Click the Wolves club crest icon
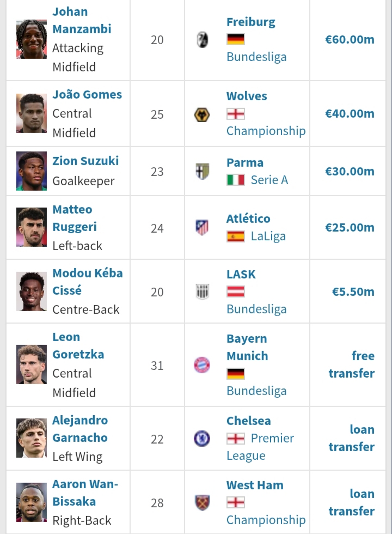The image size is (392, 534). pos(202,114)
